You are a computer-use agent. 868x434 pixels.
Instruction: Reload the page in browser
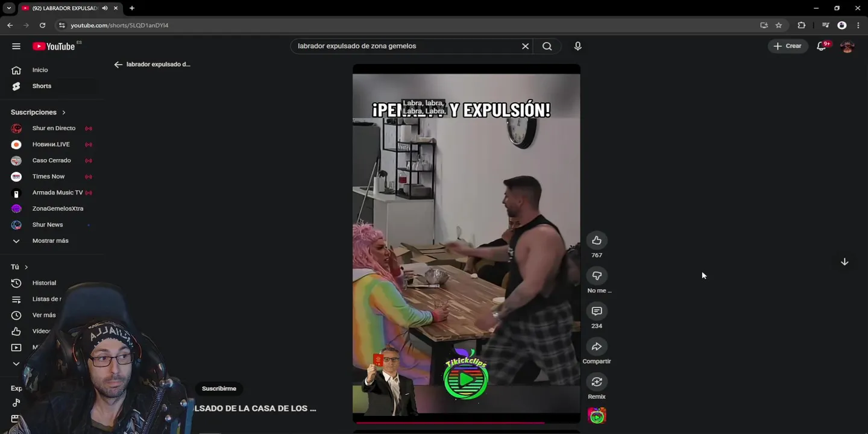click(42, 25)
